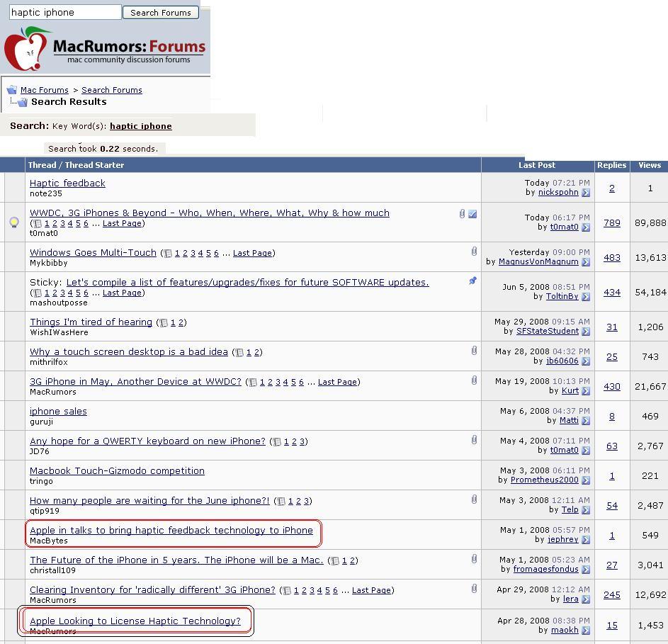Click the 483 replies count link

pyautogui.click(x=612, y=258)
